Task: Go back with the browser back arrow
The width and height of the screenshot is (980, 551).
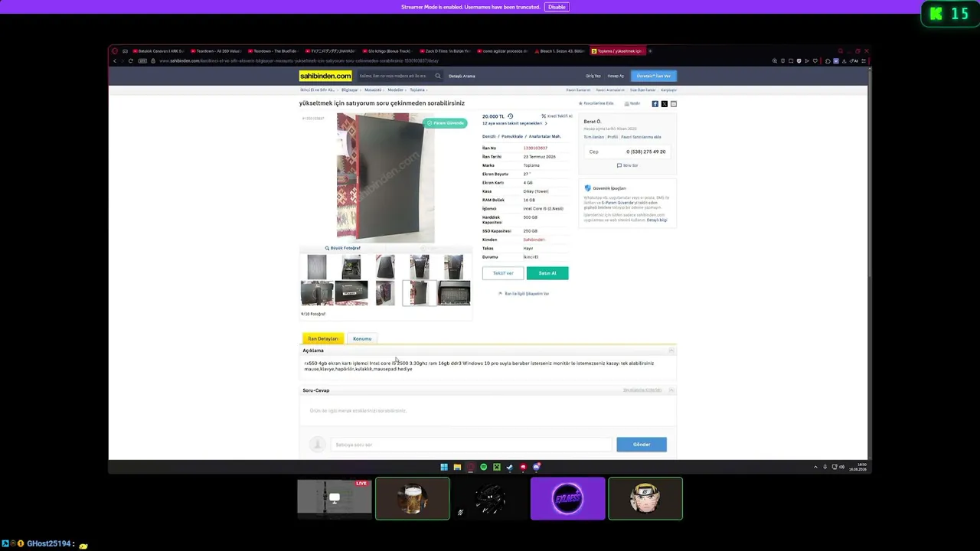Action: tap(115, 60)
